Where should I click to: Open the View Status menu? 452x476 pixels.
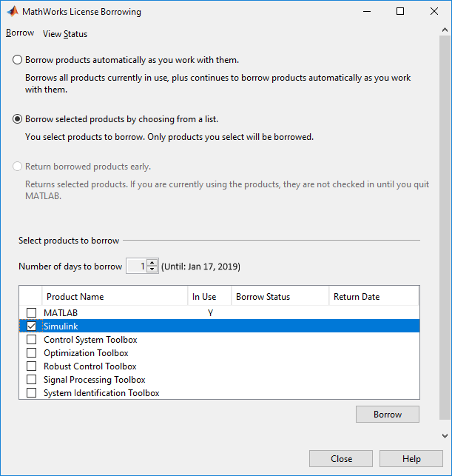65,34
